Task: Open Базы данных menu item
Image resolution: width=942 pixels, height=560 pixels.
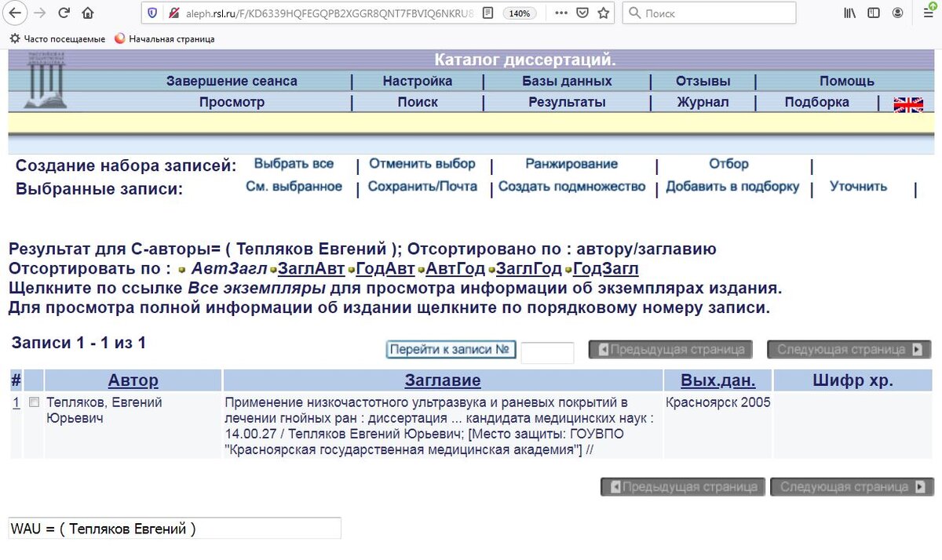Action: pyautogui.click(x=567, y=81)
